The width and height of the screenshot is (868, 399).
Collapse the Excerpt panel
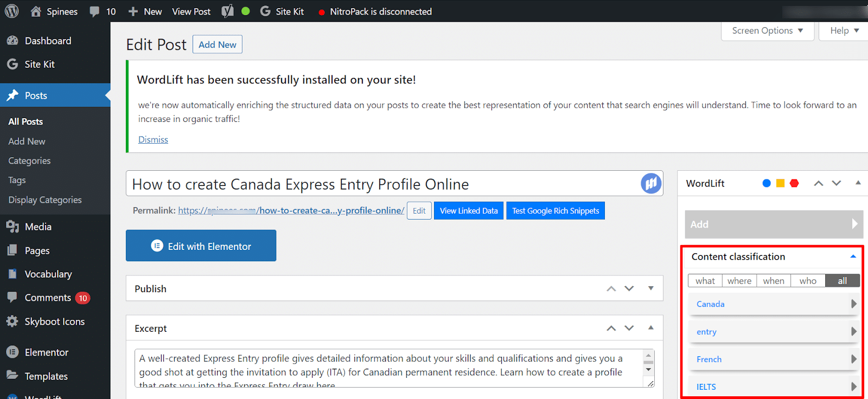coord(650,328)
